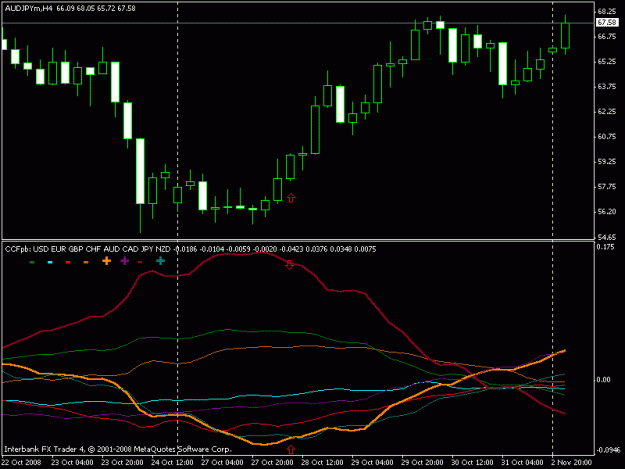This screenshot has width=625, height=469.
Task: Click the teal NZD plus legend marker
Action: [x=160, y=261]
